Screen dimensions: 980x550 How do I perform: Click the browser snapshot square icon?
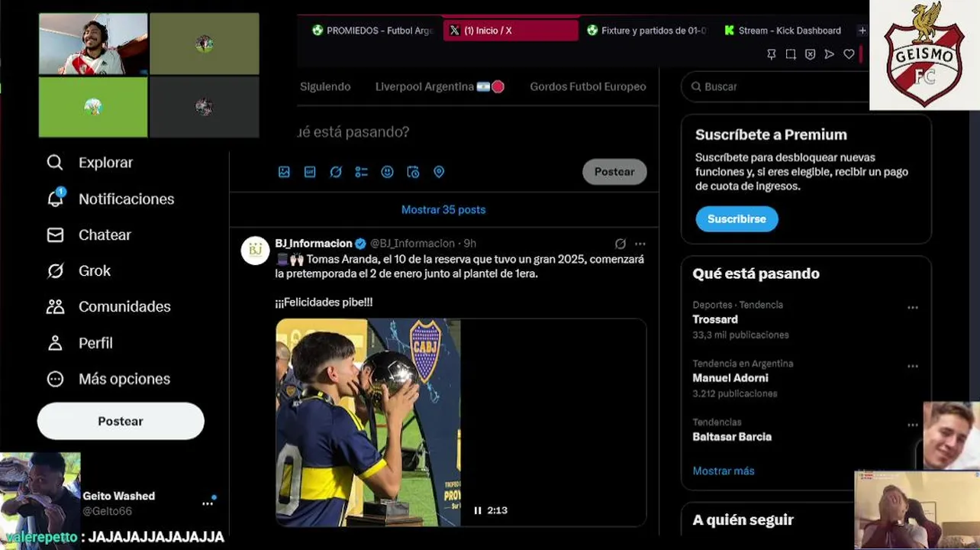coord(791,54)
